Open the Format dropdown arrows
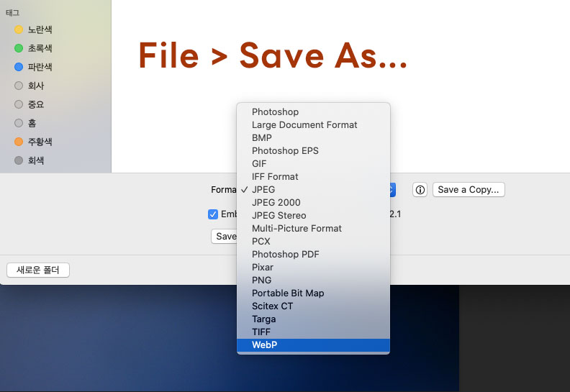 click(x=392, y=190)
